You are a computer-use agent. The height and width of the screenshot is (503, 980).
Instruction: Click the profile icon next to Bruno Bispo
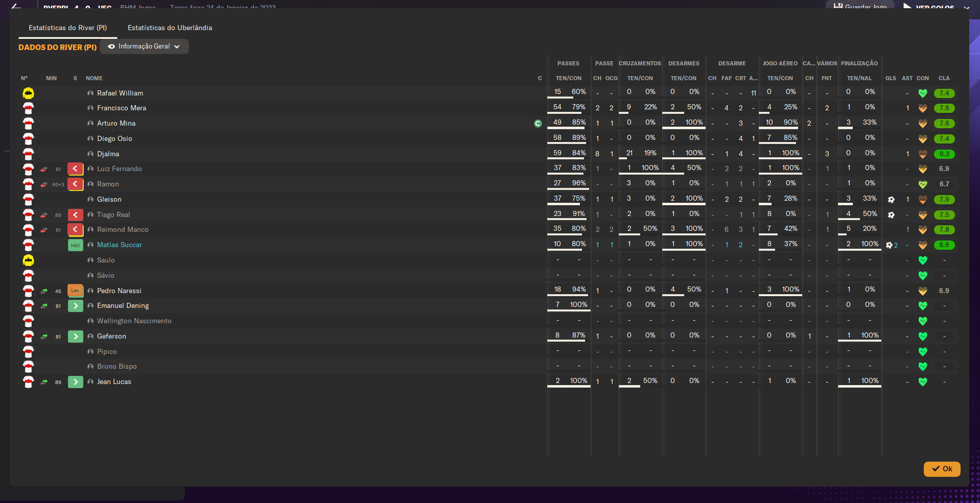(90, 366)
